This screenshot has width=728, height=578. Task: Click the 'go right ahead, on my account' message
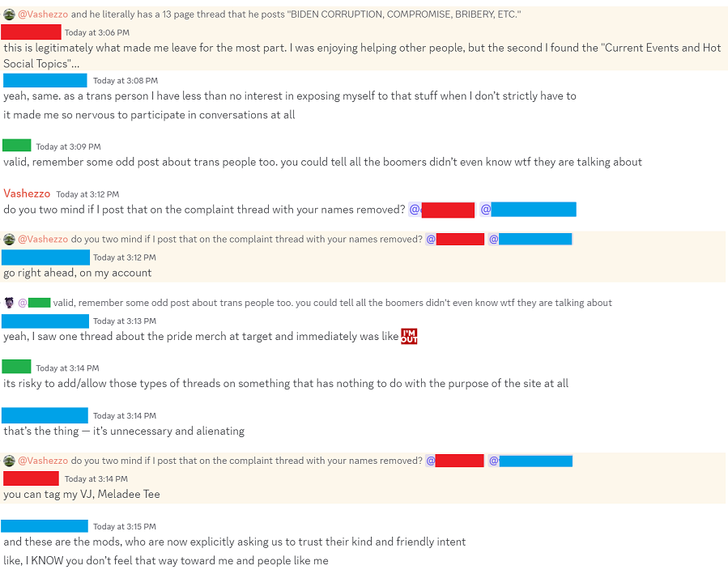click(x=78, y=273)
